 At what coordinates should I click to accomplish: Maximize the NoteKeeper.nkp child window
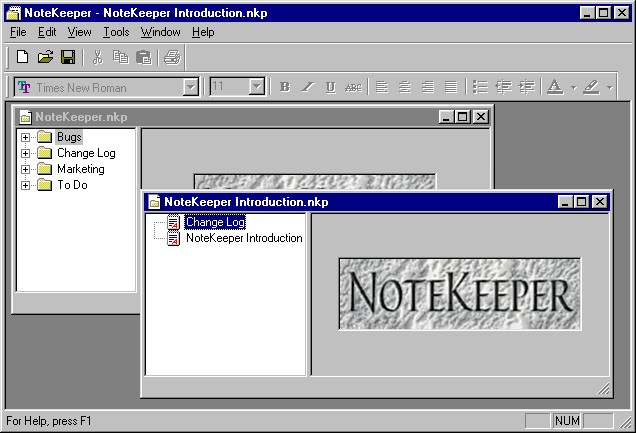tap(462, 117)
